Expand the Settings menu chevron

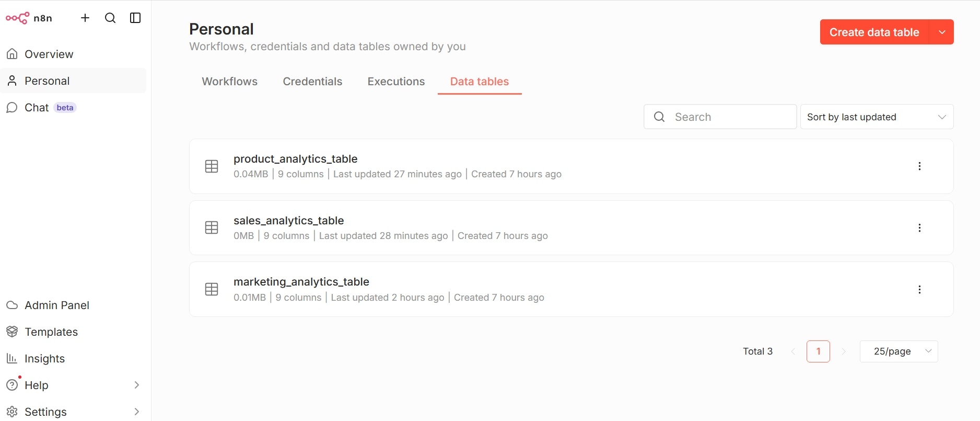coord(136,412)
